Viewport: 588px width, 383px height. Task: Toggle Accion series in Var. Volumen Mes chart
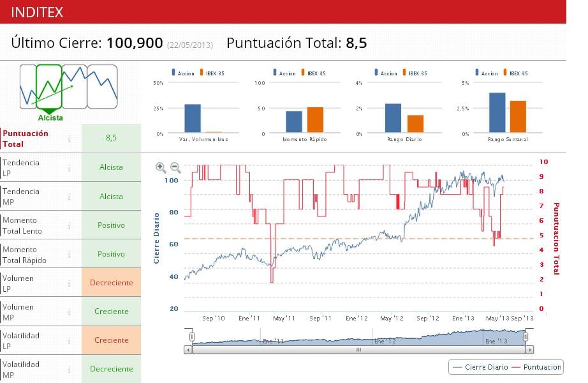[x=183, y=73]
